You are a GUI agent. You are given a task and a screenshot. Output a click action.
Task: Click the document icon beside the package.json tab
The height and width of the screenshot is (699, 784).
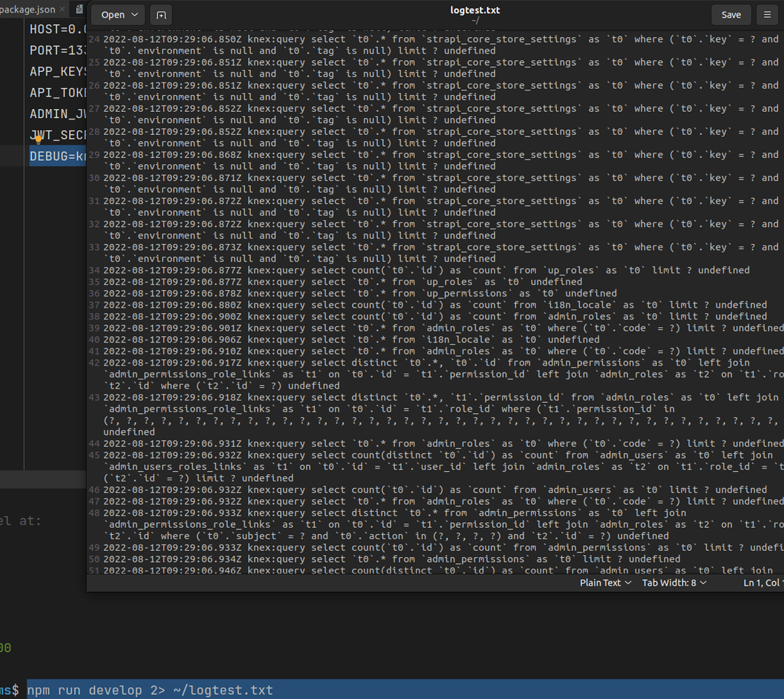click(78, 9)
